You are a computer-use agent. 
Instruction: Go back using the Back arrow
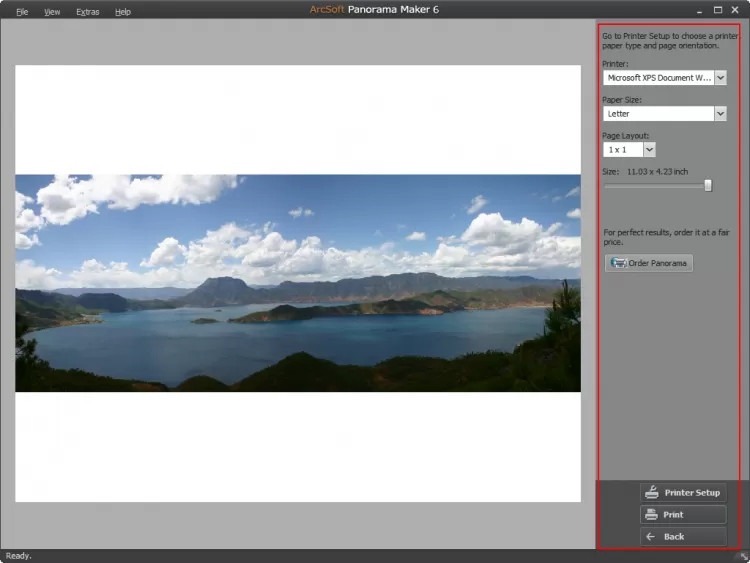point(651,537)
